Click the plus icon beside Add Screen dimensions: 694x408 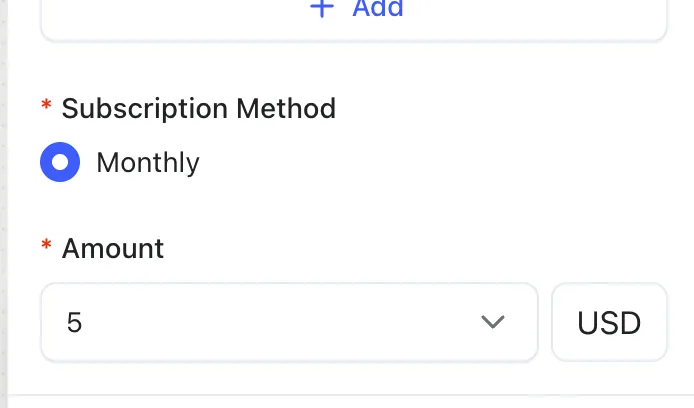pos(321,9)
